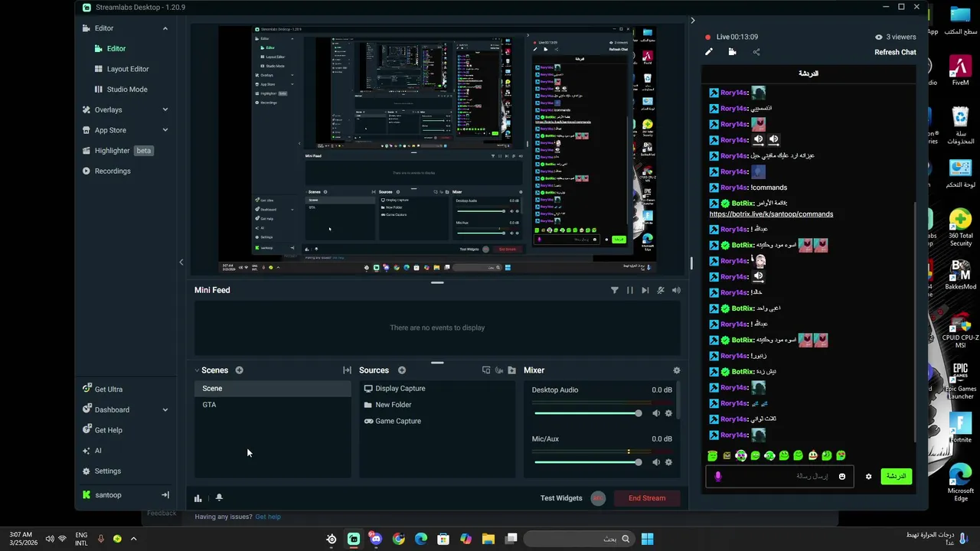Click Test Widgets
980x551 pixels.
[x=561, y=498]
